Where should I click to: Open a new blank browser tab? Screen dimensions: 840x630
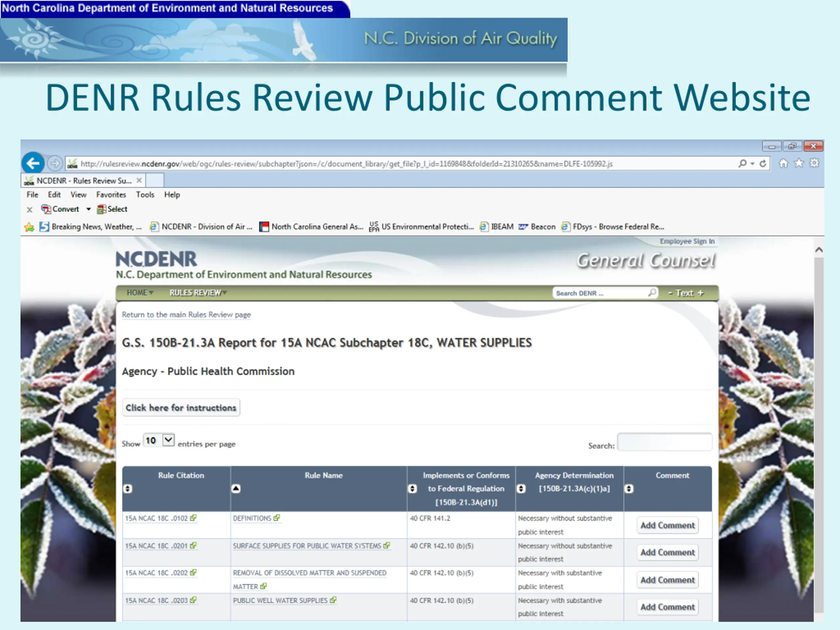pos(155,180)
